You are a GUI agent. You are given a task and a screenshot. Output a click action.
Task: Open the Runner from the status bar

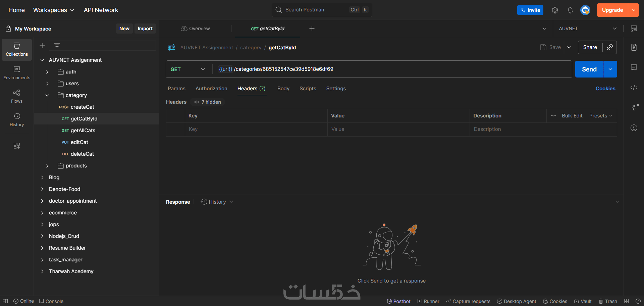coord(428,301)
